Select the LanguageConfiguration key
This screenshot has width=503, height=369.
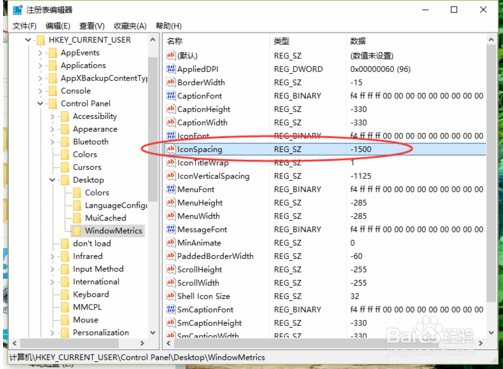[116, 205]
